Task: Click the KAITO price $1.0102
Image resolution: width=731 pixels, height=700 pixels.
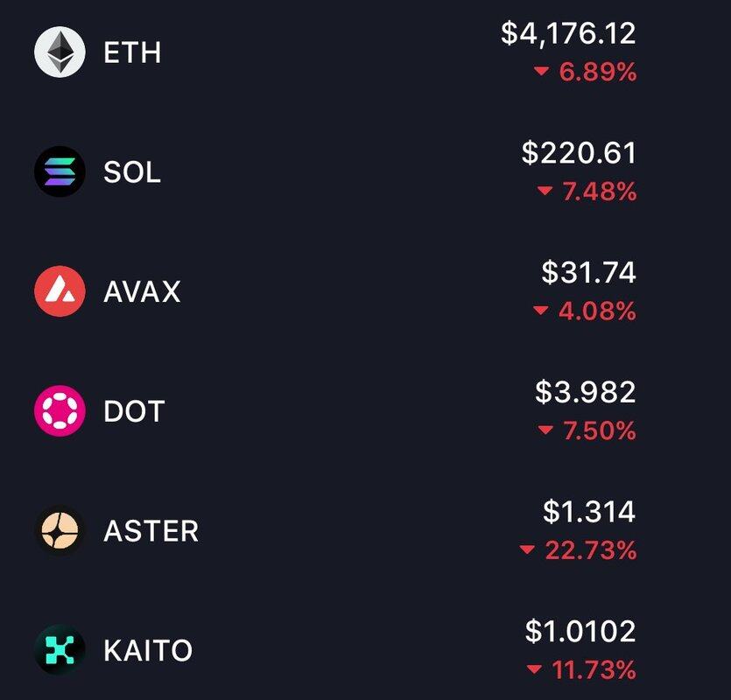Action: click(x=580, y=631)
